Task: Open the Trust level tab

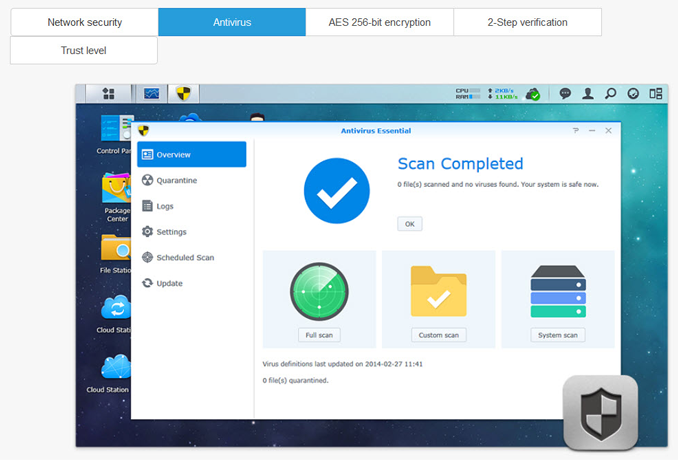Action: 84,50
